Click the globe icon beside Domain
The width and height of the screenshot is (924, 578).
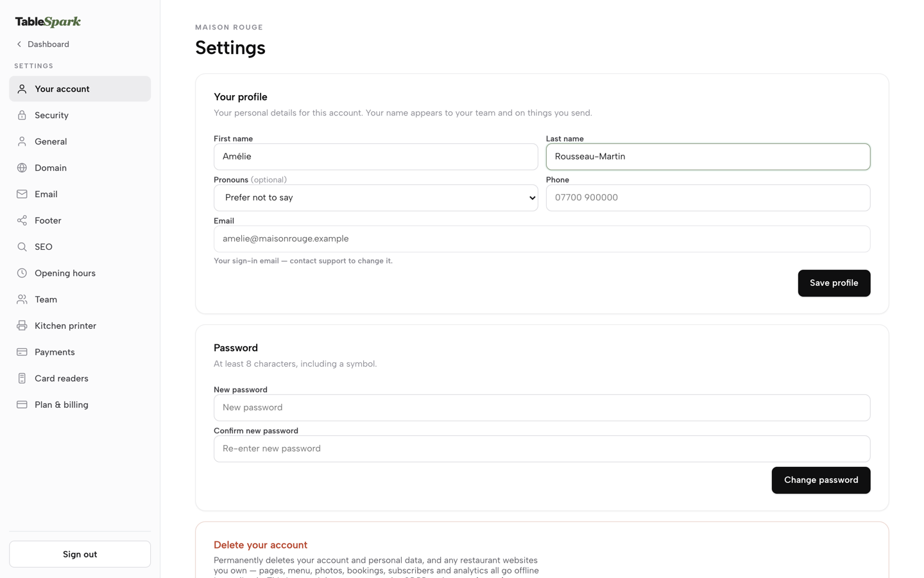[22, 168]
